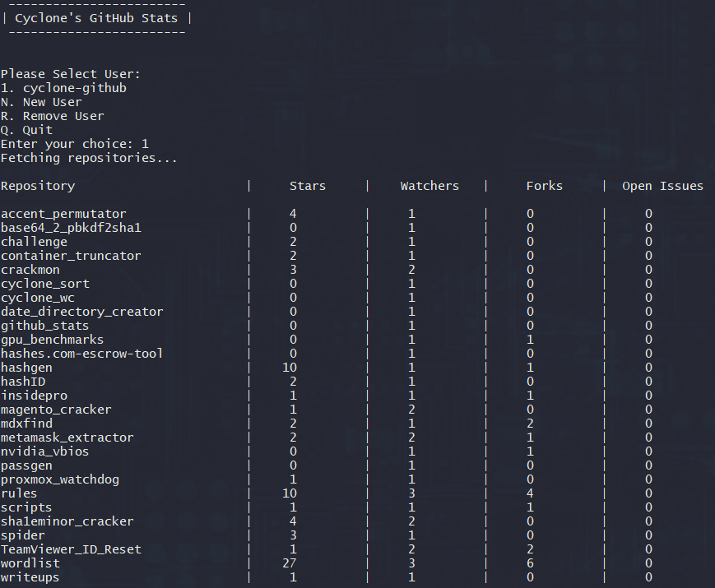Select the proxmox_watchdog repository name
Viewport: 715px width, 588px height.
(x=60, y=479)
